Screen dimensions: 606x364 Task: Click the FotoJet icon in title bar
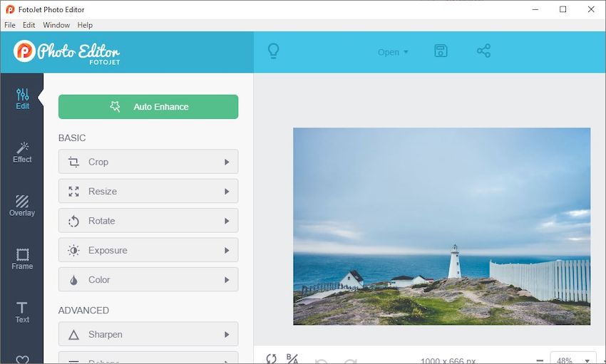(x=10, y=9)
